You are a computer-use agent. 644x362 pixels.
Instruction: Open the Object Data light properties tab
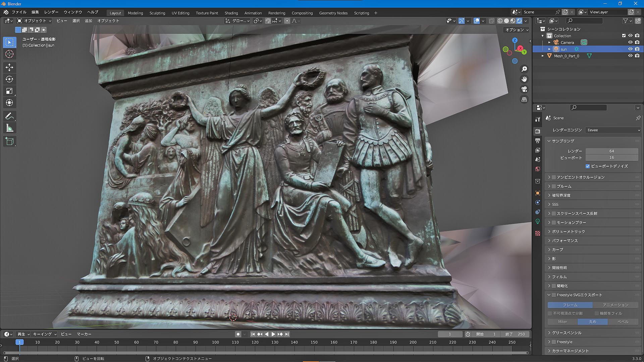538,222
